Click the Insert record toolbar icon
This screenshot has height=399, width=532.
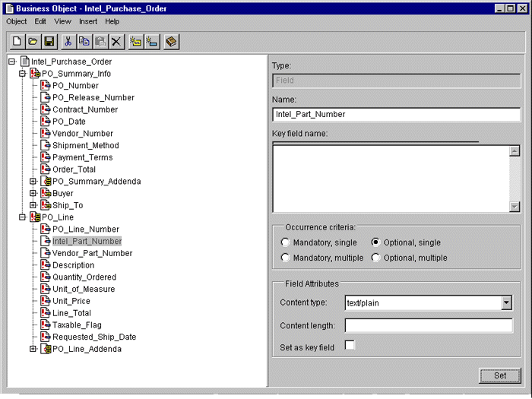coord(135,42)
